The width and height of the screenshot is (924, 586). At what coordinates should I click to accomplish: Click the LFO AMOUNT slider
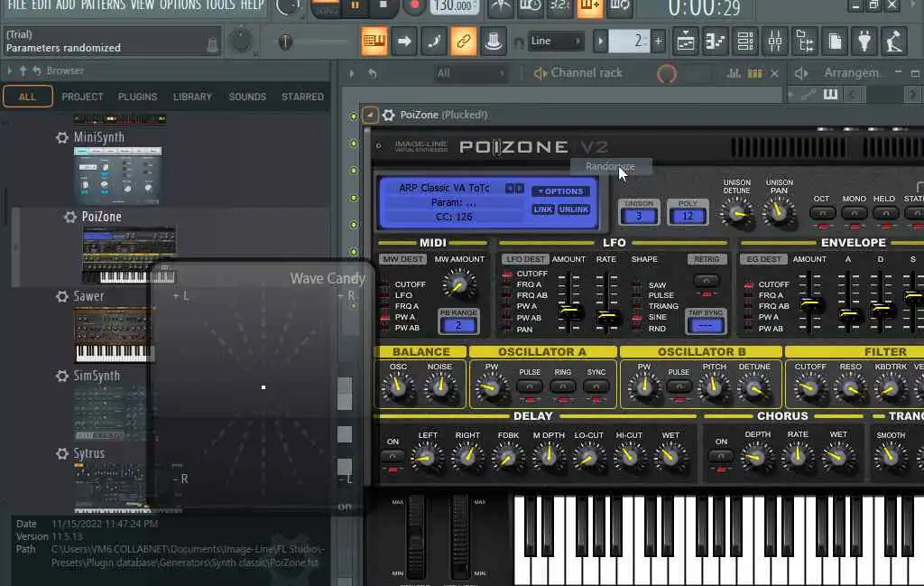pos(570,311)
